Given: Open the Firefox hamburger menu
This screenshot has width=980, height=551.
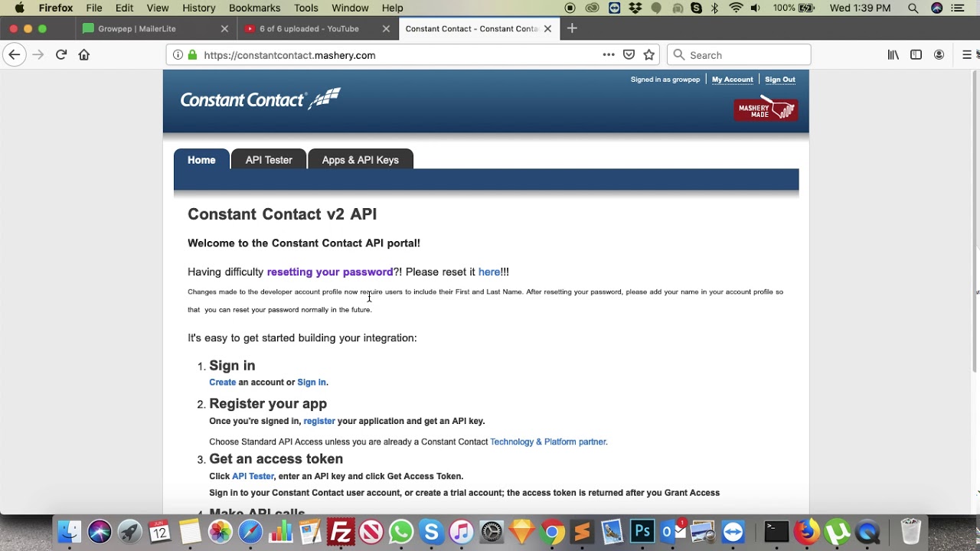Looking at the screenshot, I should (967, 55).
